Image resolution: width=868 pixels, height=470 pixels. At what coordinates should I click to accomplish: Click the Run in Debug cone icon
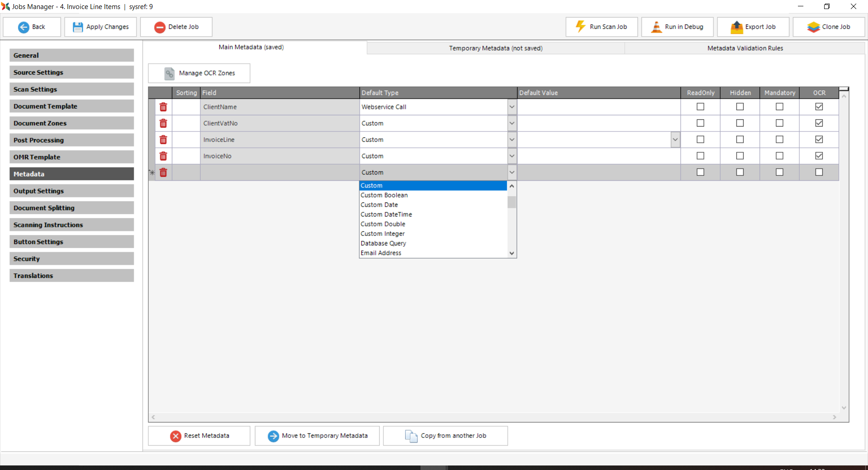pyautogui.click(x=656, y=27)
